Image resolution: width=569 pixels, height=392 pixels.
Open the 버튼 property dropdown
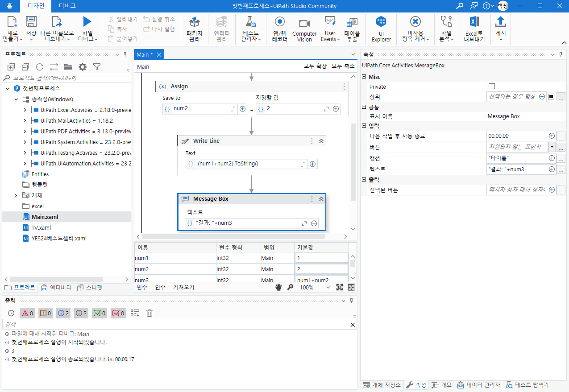click(552, 147)
